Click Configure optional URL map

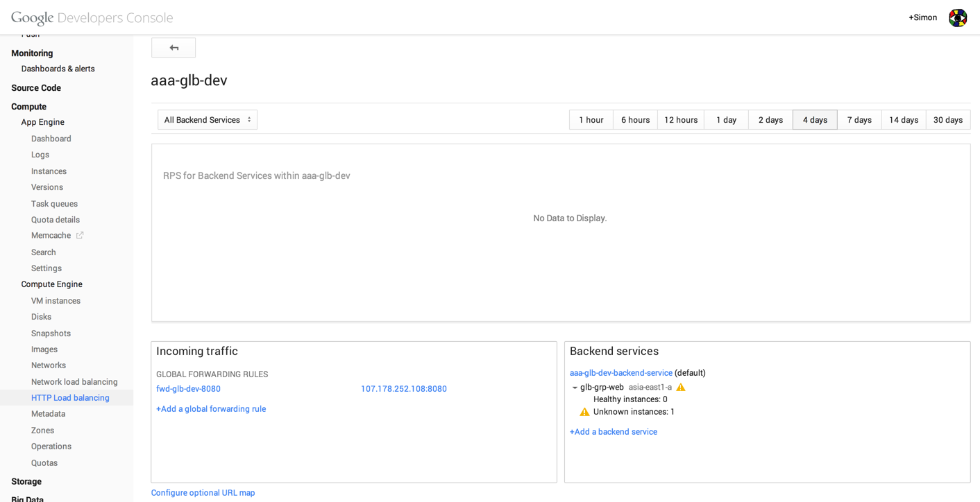(x=203, y=493)
